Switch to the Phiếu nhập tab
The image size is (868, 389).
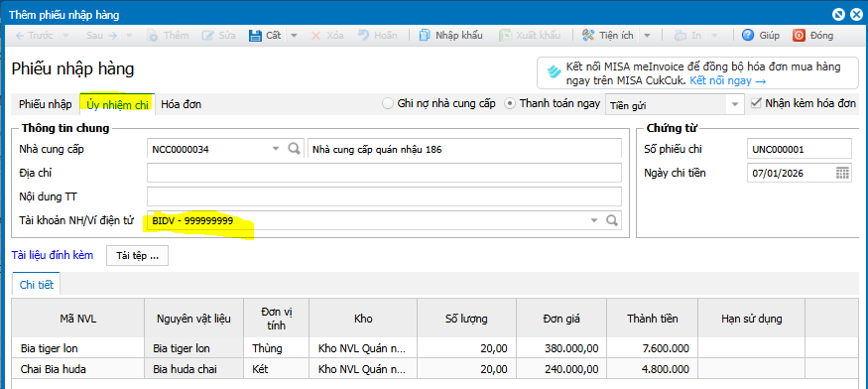[46, 104]
